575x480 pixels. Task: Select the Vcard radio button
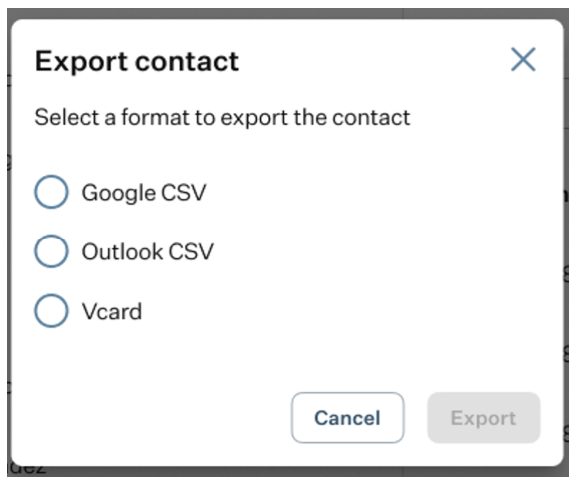(x=51, y=311)
